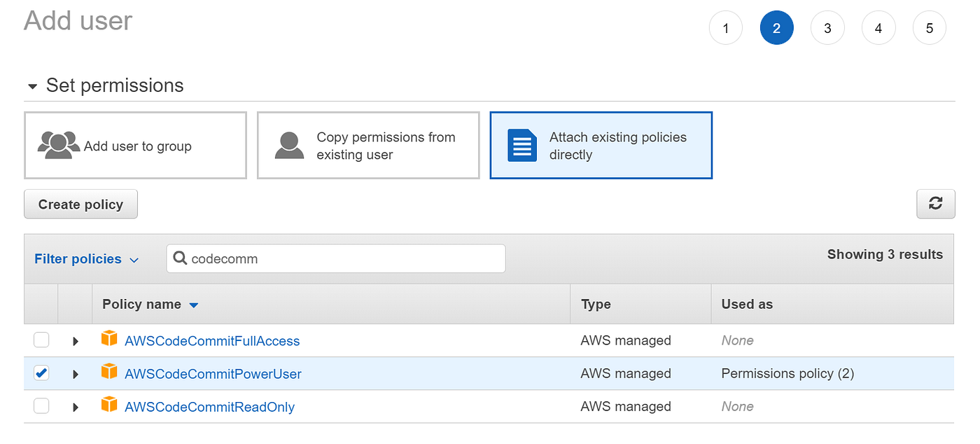980x444 pixels.
Task: Click the single user silhouette icon
Action: 288,146
